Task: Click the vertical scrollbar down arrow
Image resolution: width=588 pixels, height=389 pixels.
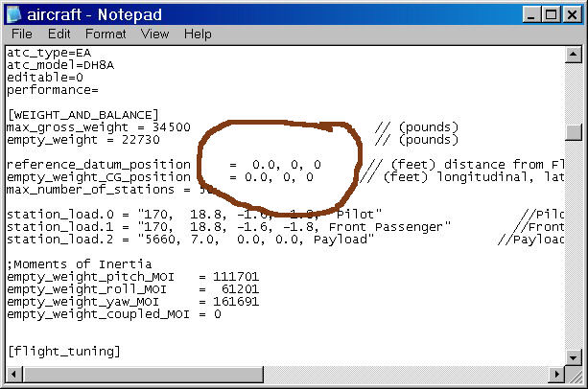Action: tap(573, 357)
